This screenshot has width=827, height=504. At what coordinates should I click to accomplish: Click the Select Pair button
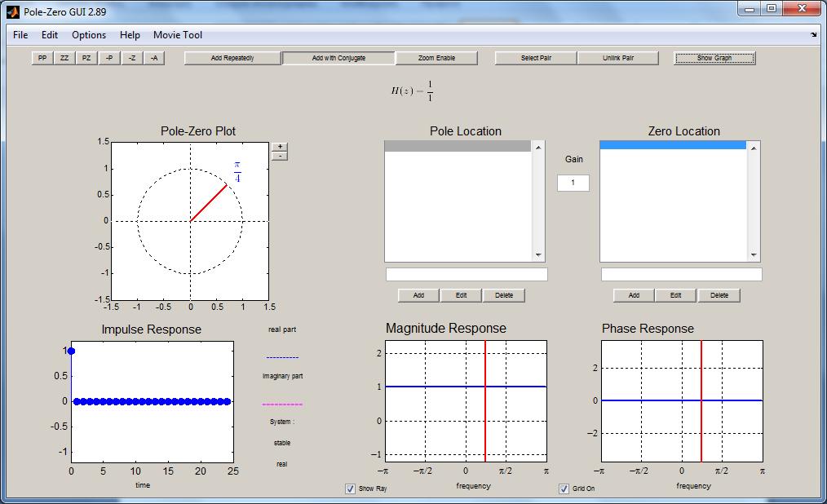point(536,58)
